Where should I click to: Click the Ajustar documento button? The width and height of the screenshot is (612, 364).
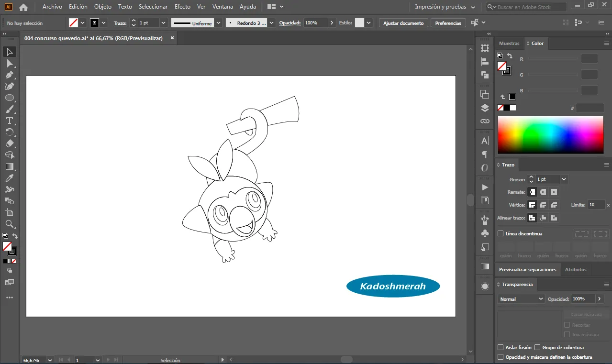[x=403, y=23]
